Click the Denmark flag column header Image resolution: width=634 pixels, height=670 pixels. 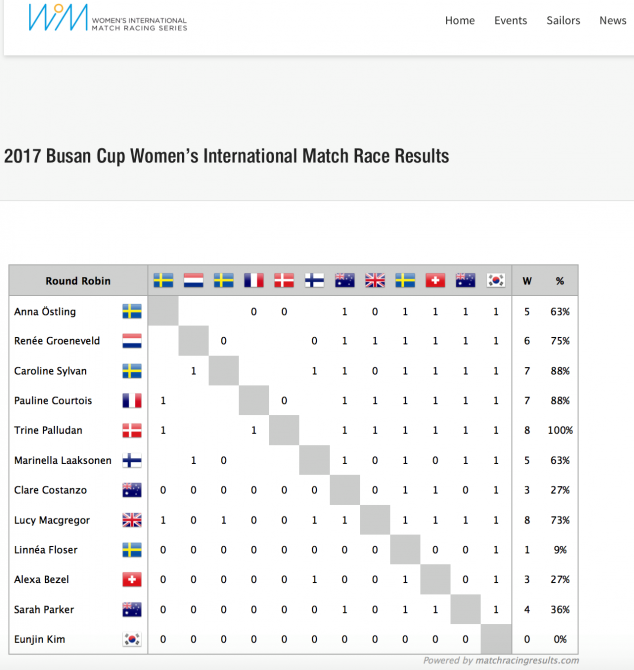click(x=284, y=281)
